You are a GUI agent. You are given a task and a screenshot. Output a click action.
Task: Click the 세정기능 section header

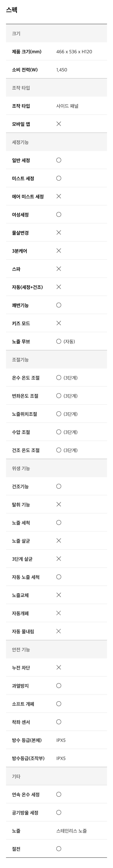tap(56, 142)
